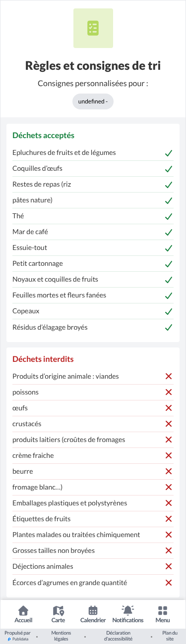
Task: Select the Essuie-tout accepted item
Action: [93, 248]
